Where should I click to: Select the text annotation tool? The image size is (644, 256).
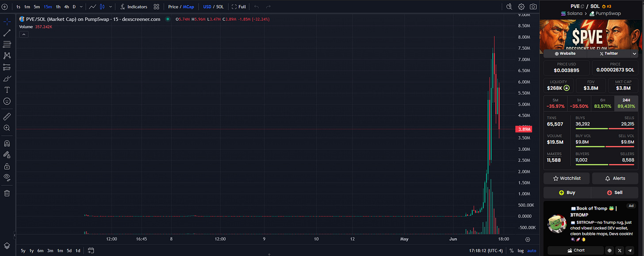(7, 90)
